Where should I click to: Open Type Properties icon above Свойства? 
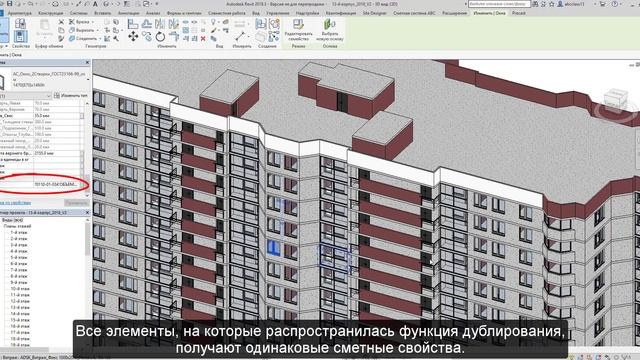pos(20,24)
